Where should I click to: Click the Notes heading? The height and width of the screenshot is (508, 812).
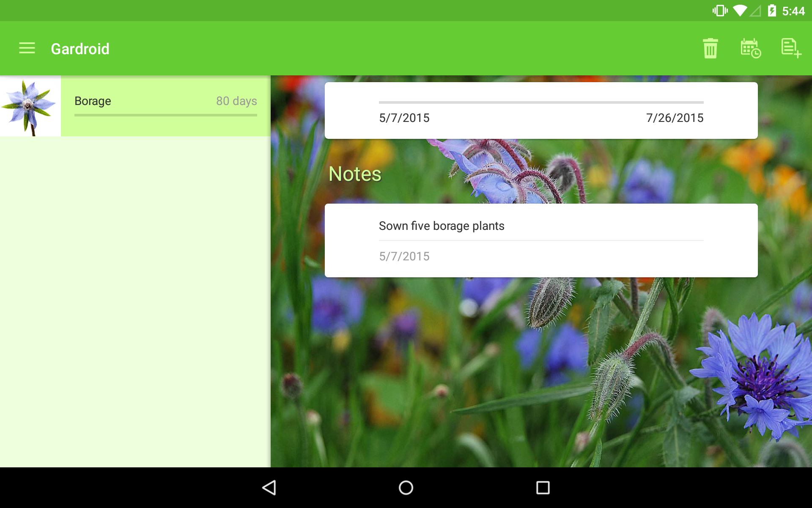coord(355,174)
